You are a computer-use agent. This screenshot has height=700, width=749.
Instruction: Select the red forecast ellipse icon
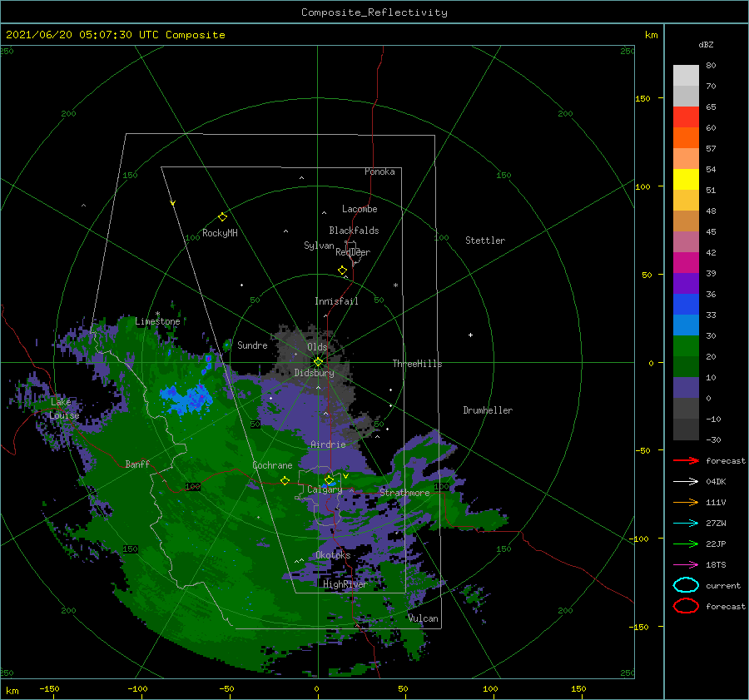686,606
